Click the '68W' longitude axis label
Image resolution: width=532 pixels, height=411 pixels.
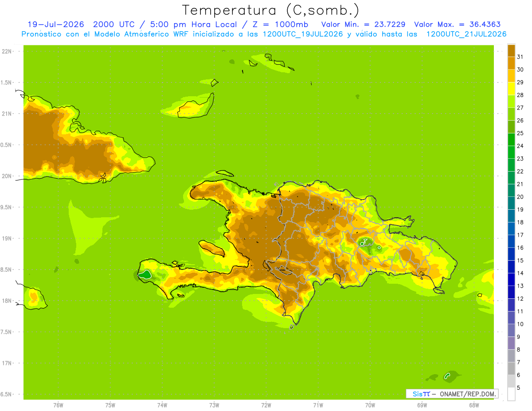(474, 405)
